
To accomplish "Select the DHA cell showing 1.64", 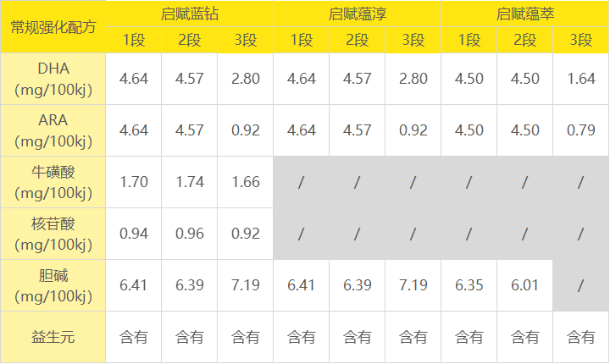I will click(x=581, y=79).
